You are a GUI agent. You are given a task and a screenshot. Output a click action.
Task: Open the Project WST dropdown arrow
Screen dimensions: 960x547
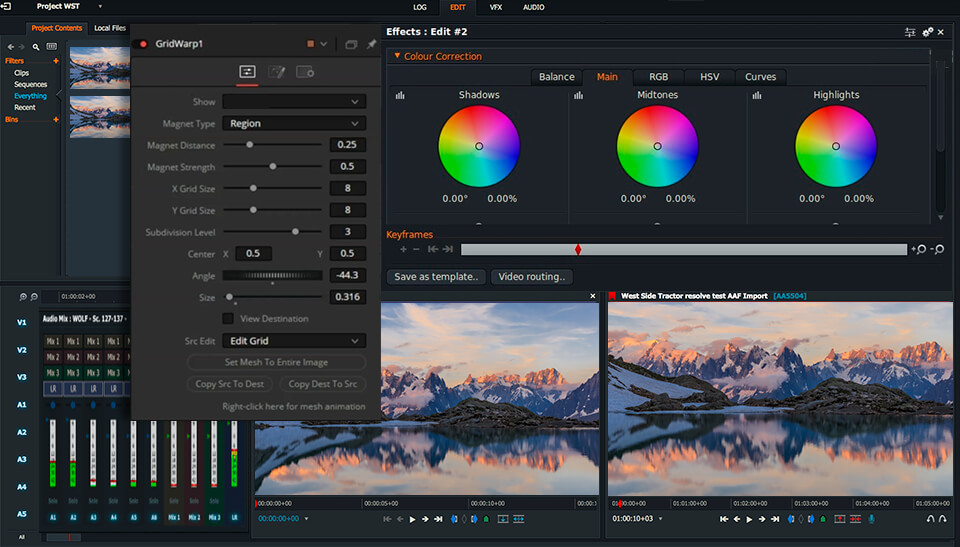point(100,7)
